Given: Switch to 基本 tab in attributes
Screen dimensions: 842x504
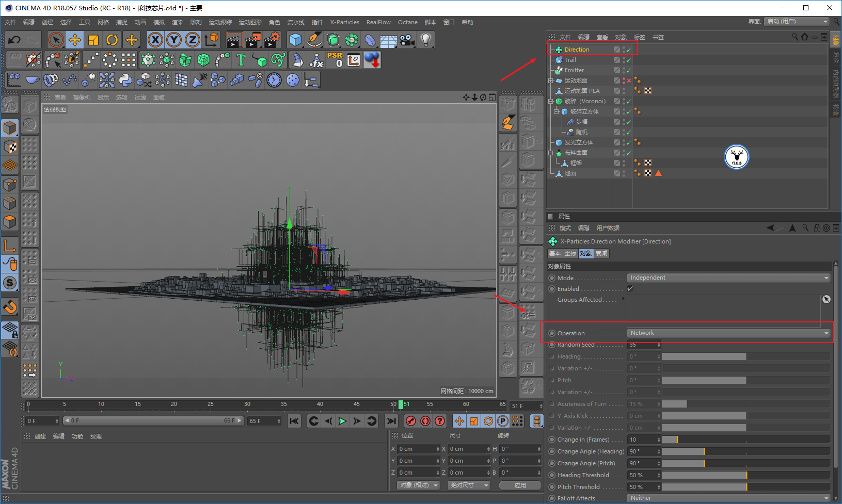Looking at the screenshot, I should 555,253.
